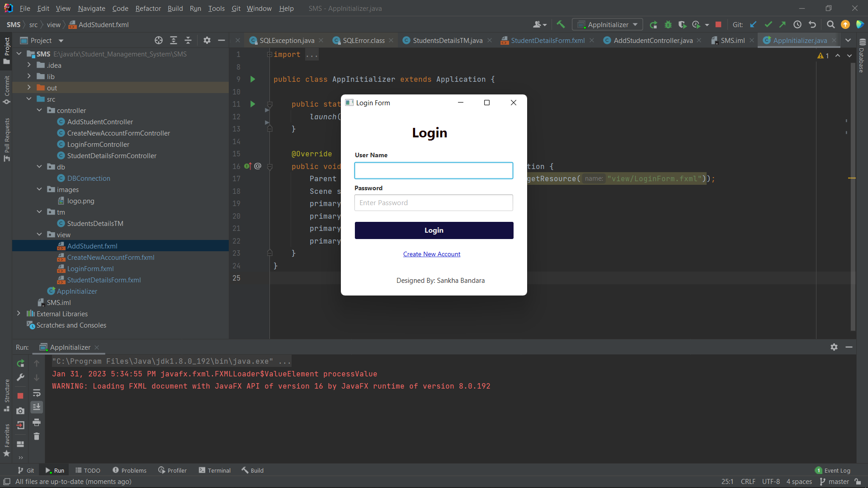Image resolution: width=868 pixels, height=488 pixels.
Task: Expand the out folder
Action: point(29,88)
